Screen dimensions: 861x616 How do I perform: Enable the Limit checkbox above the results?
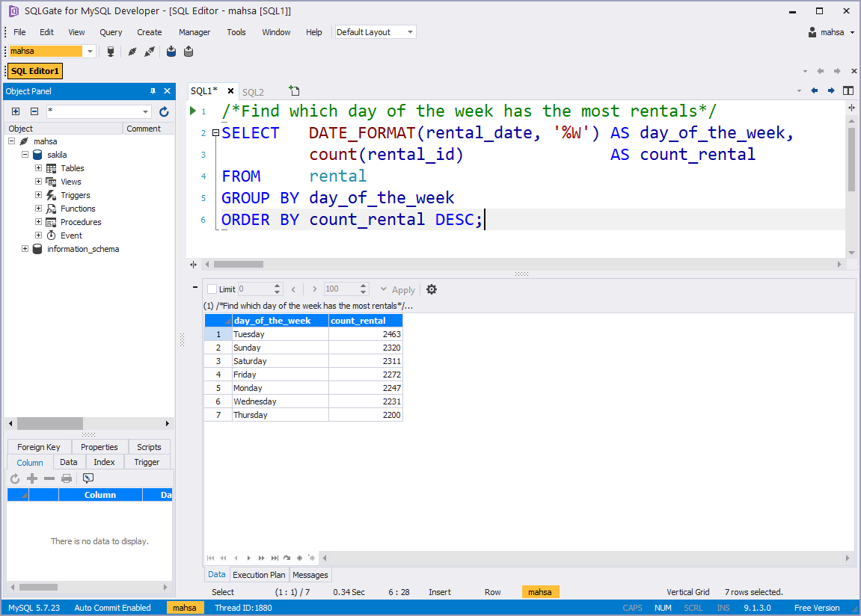click(213, 289)
